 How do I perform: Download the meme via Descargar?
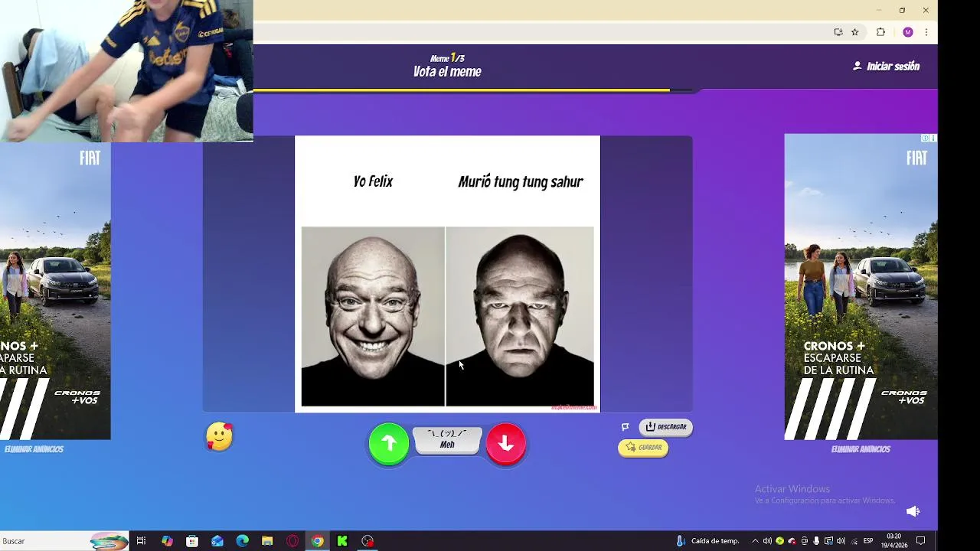click(x=665, y=427)
